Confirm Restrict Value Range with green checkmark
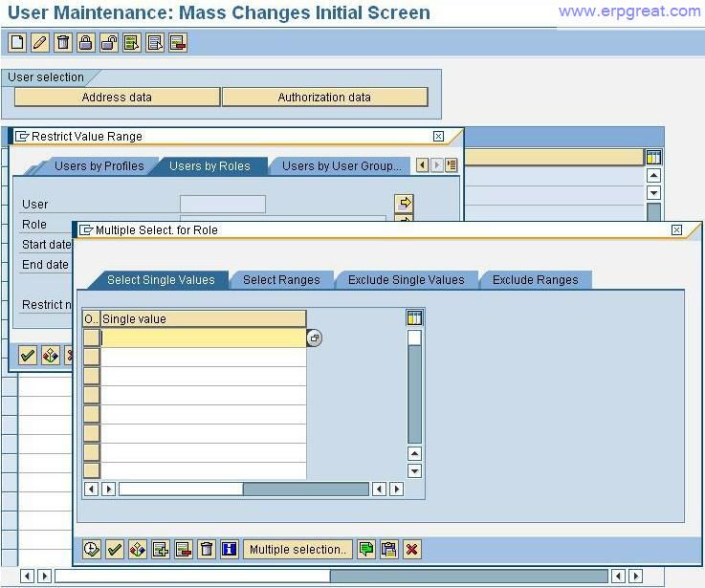 click(x=28, y=356)
